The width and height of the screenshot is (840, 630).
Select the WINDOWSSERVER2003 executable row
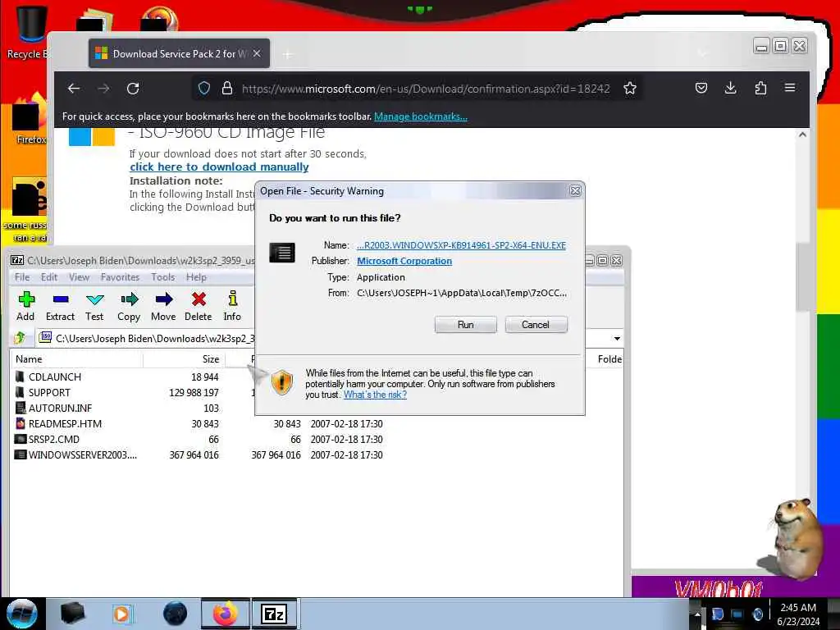(199, 454)
